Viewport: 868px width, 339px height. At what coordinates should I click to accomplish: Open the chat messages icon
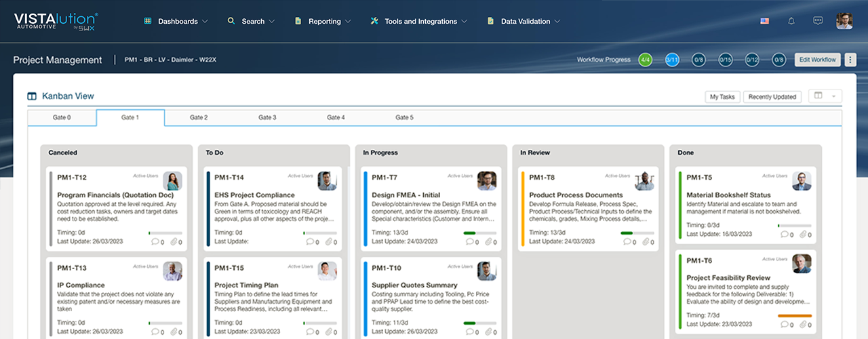click(818, 21)
